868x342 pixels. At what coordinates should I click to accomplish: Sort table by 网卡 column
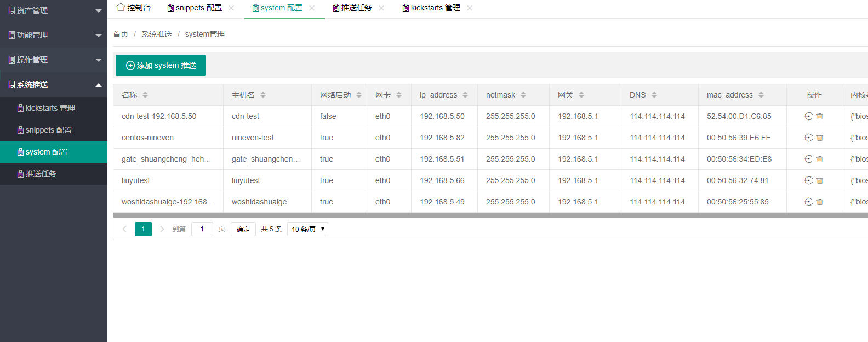pyautogui.click(x=399, y=95)
